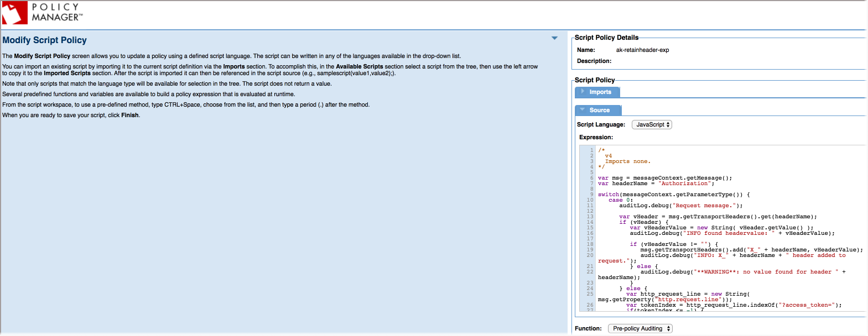Click the Modify Script Policy heading

pos(44,40)
